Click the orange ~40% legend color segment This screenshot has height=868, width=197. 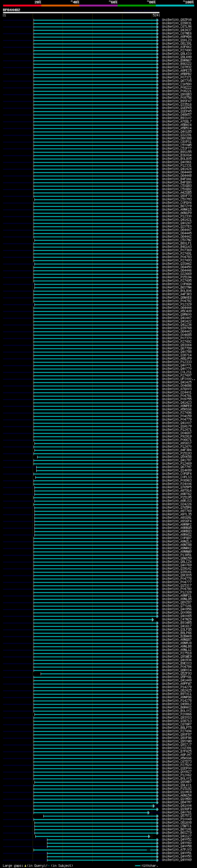tap(60, 6)
